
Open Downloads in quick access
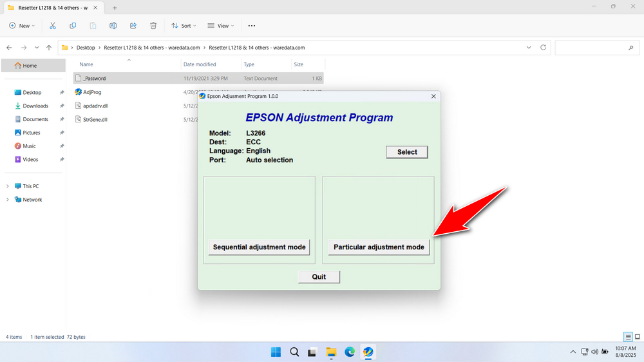pos(35,106)
